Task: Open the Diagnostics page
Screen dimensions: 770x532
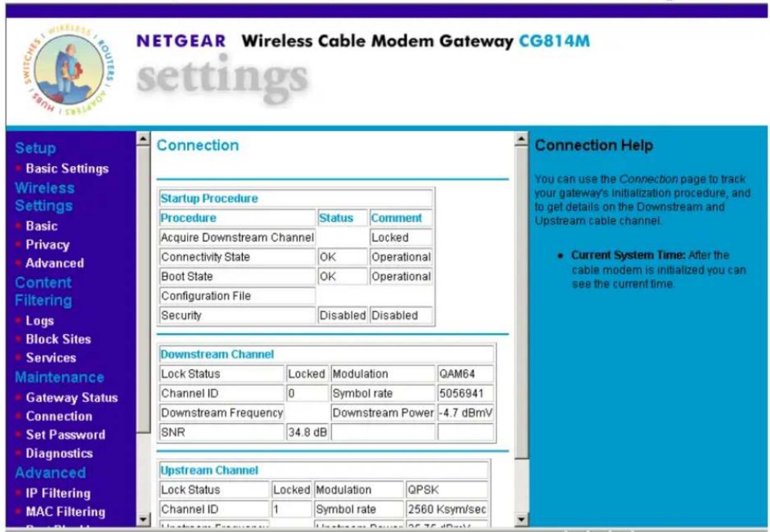Action: 59,453
